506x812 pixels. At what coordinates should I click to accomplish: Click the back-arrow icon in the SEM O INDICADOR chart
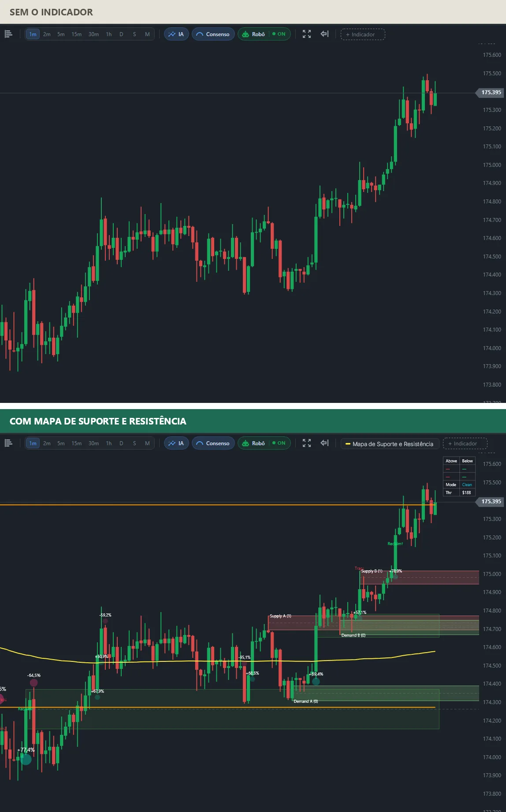325,34
